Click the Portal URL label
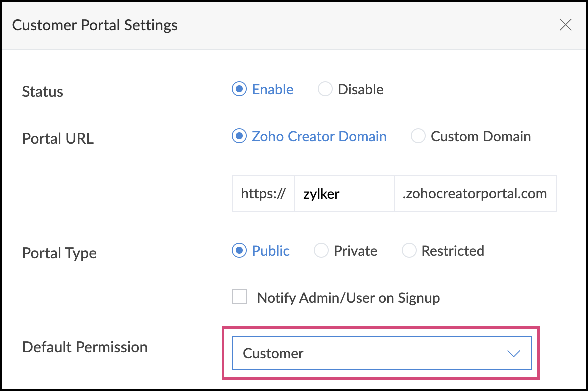The width and height of the screenshot is (588, 391). point(58,138)
